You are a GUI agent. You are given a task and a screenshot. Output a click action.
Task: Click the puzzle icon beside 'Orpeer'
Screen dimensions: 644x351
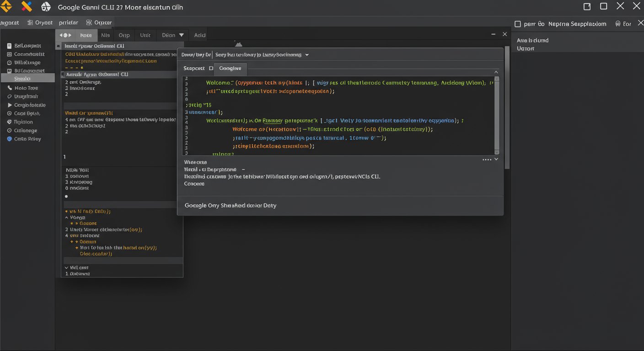[89, 22]
